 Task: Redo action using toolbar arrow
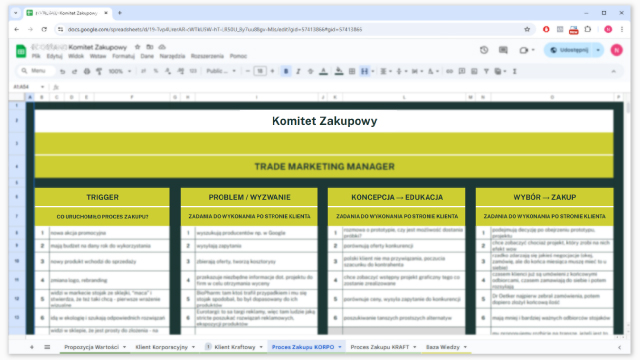click(x=74, y=71)
